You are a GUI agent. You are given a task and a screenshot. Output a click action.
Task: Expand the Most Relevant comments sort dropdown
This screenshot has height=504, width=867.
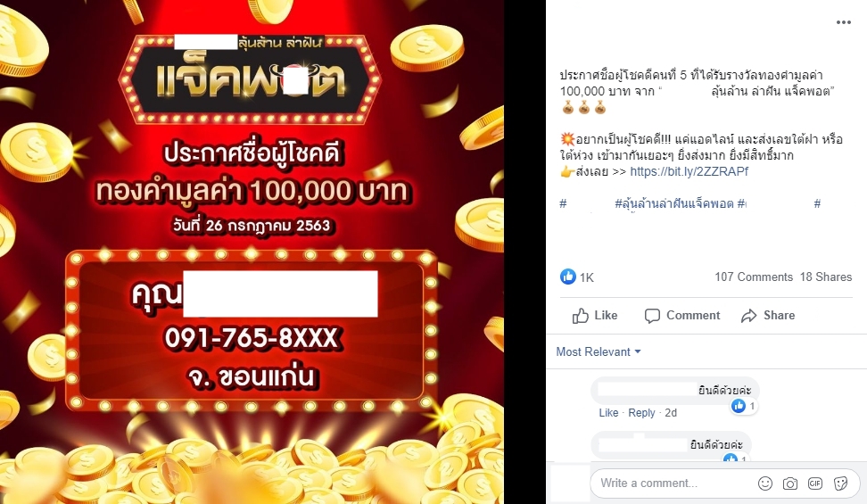599,351
